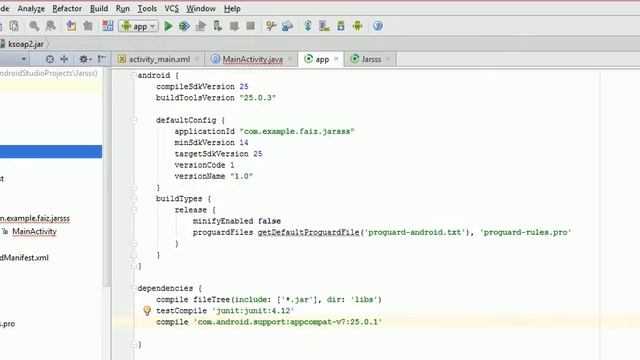This screenshot has width=640, height=360.
Task: Click the cloud icon in the toolbar
Action: point(287,26)
